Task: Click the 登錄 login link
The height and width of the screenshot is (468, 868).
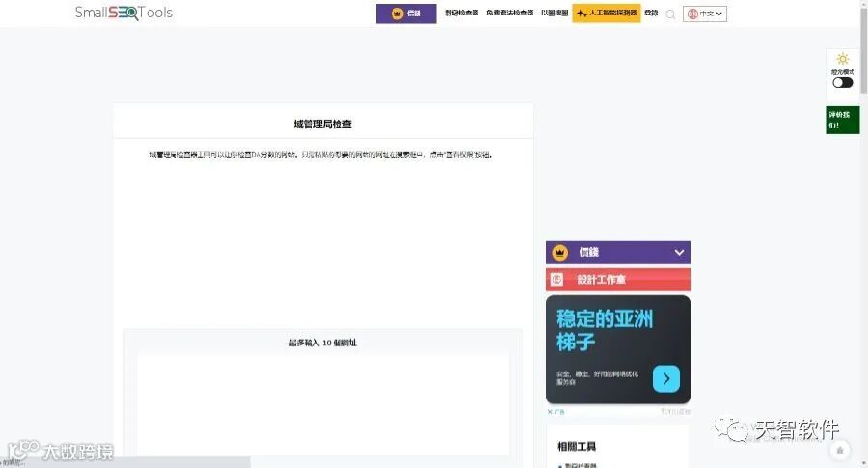Action: click(651, 13)
